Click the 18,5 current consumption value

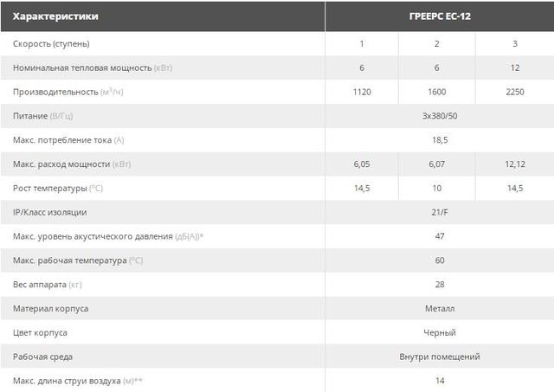click(x=440, y=140)
